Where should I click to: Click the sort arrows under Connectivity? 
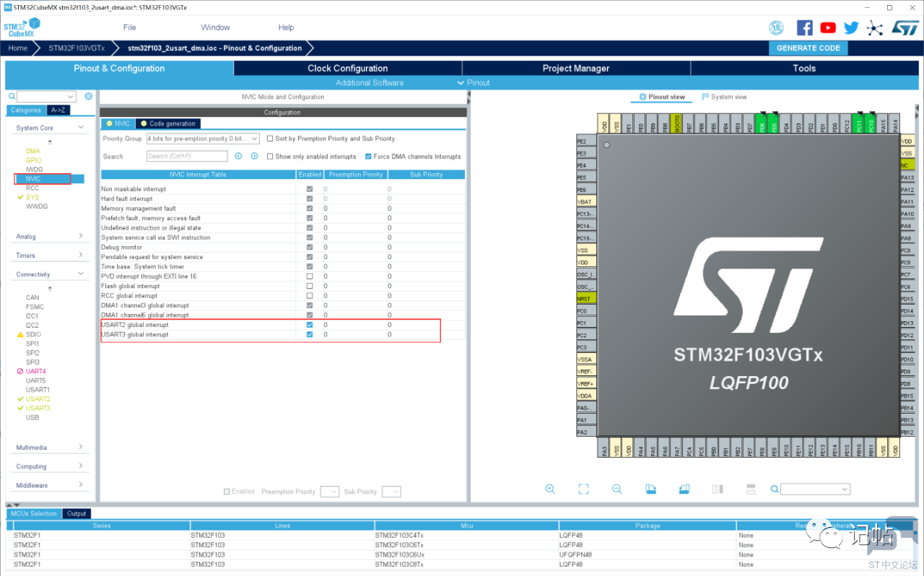[50, 289]
